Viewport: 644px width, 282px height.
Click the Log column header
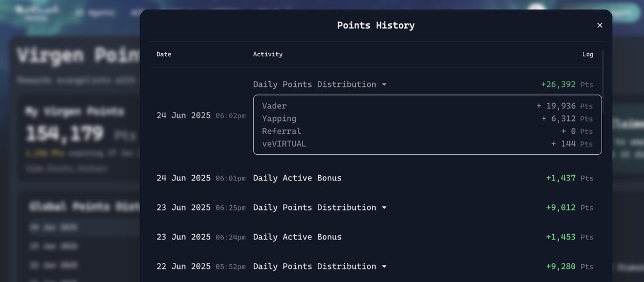click(588, 54)
